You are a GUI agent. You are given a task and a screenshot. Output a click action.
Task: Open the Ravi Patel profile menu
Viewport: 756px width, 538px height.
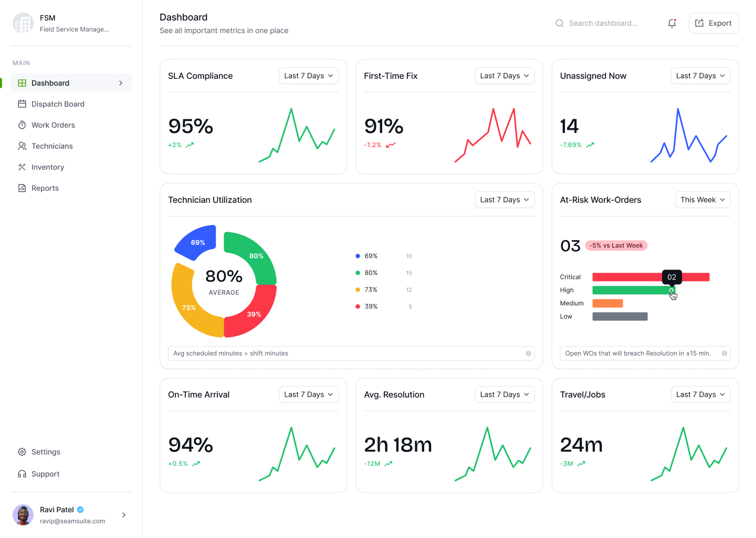point(71,515)
